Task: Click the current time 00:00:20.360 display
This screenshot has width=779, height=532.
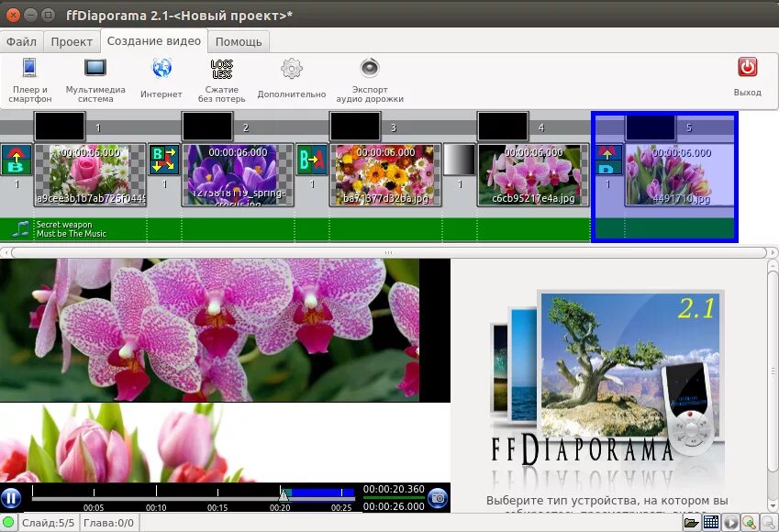Action: pos(394,489)
